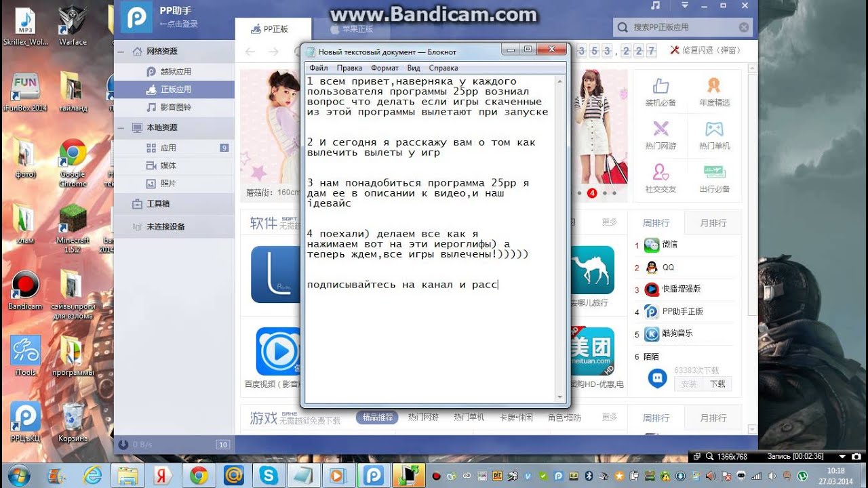Open Bandicam desktop shortcut
The image size is (868, 488).
coord(25,290)
